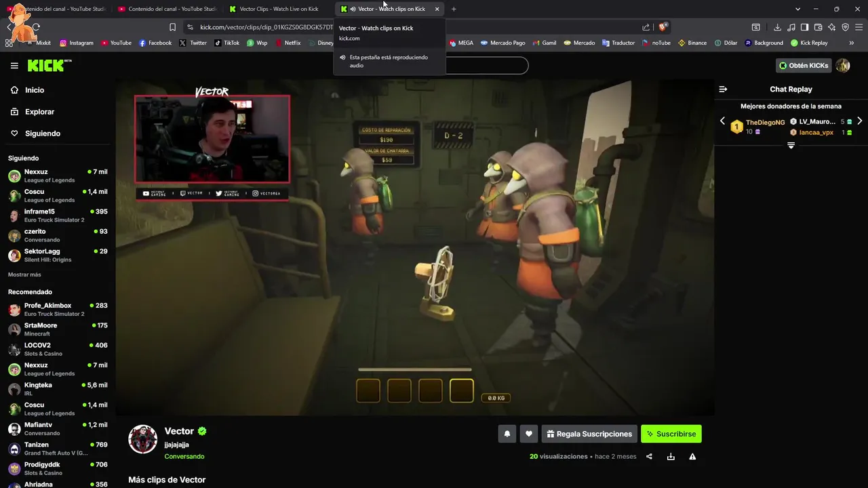The width and height of the screenshot is (868, 488).
Task: Click donor lancaa_vpx in leaderboard
Action: click(x=816, y=132)
